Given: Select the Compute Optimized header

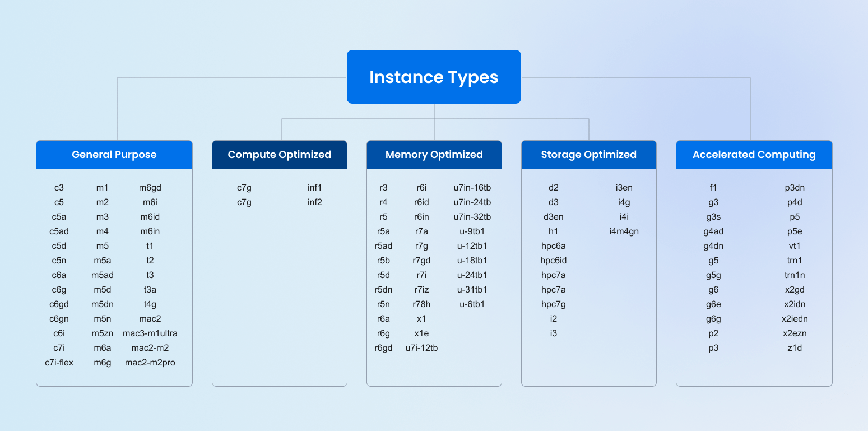Looking at the screenshot, I should [x=280, y=155].
